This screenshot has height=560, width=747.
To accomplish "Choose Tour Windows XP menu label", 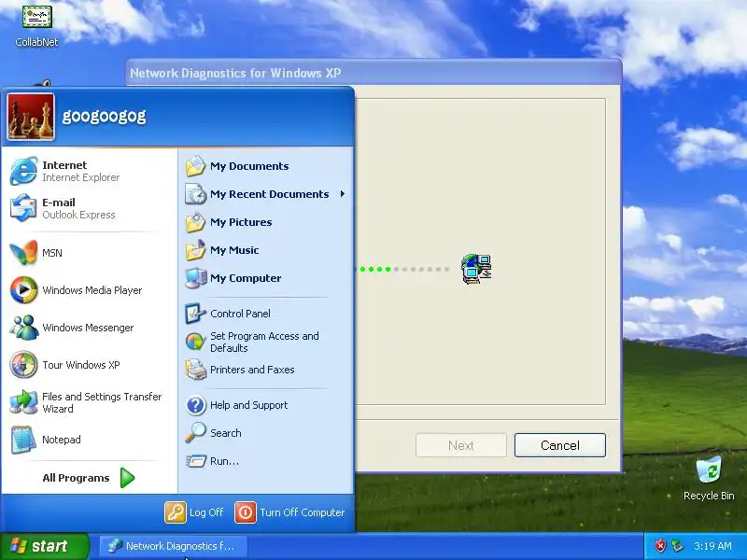I will pos(81,365).
